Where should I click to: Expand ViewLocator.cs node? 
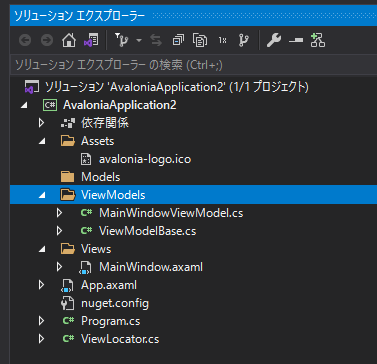tap(41, 339)
